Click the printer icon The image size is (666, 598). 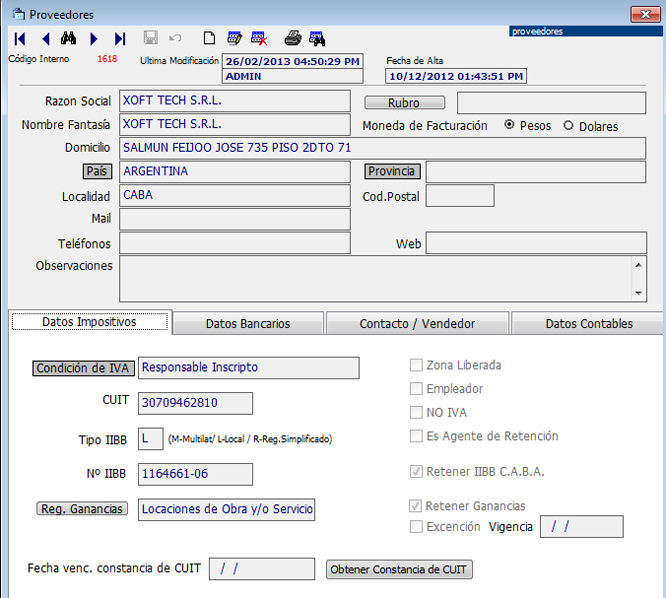pyautogui.click(x=292, y=39)
